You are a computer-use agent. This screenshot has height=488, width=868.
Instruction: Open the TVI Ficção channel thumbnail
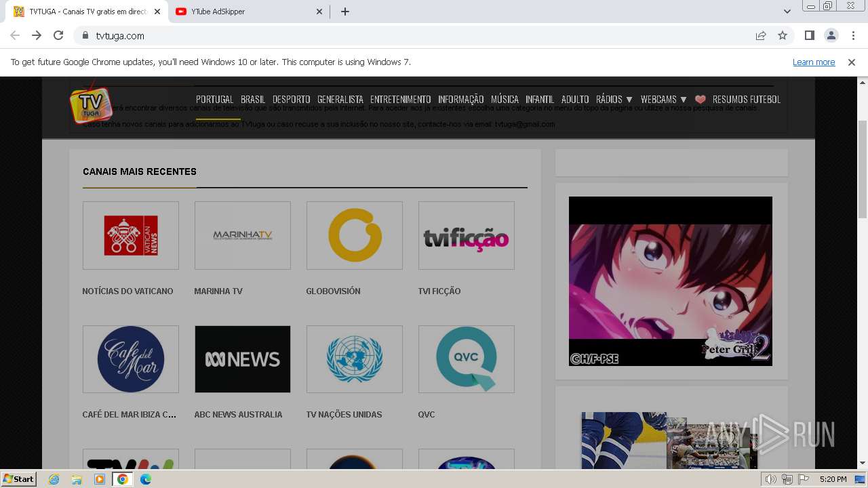pos(467,235)
